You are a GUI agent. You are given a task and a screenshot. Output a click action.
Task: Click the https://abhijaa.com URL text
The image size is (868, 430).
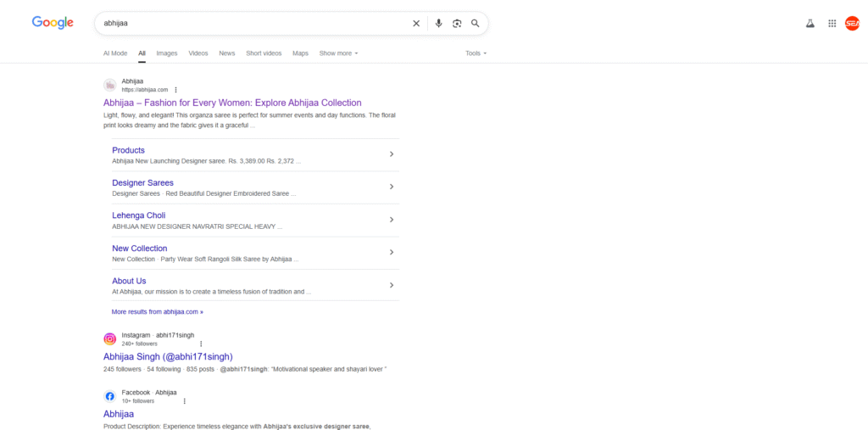(x=144, y=90)
